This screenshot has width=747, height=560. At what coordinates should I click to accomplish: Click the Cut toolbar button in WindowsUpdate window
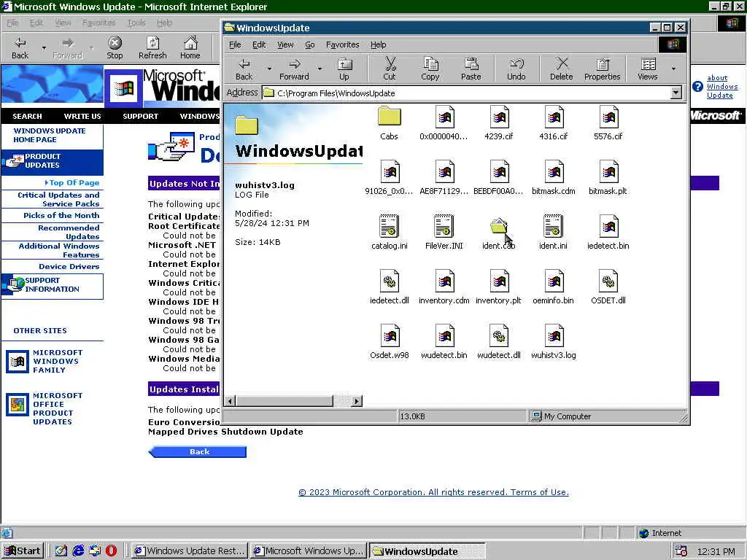point(390,69)
